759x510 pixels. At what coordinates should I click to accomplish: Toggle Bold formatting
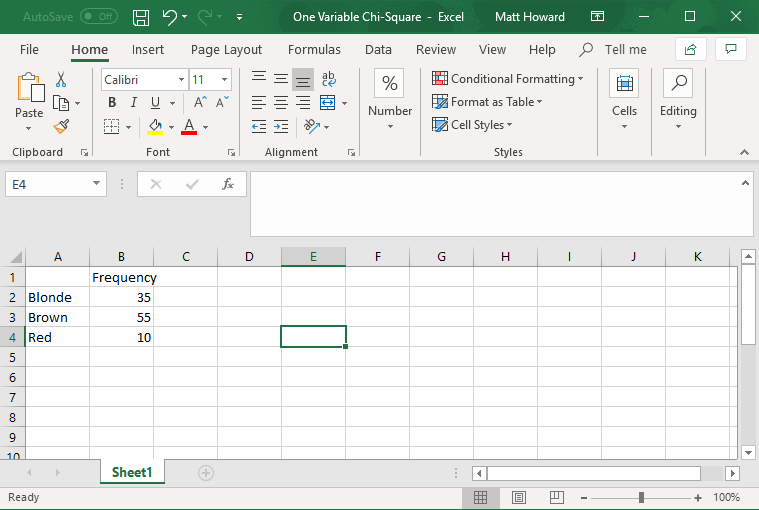tap(112, 103)
